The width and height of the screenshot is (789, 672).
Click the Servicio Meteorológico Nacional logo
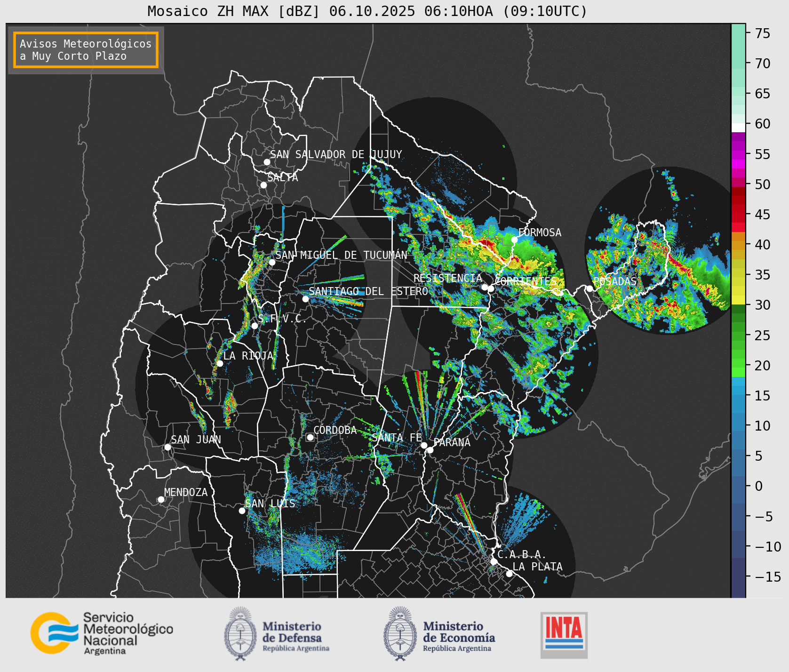click(x=102, y=633)
